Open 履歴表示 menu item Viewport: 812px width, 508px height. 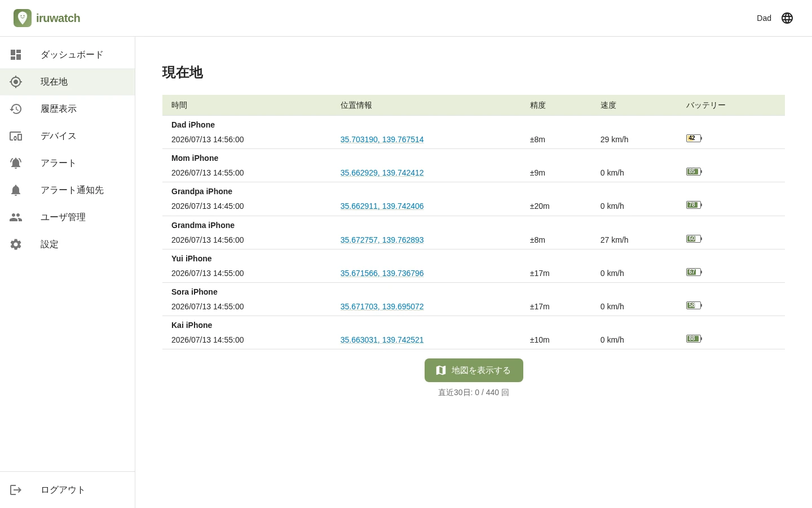(x=68, y=109)
